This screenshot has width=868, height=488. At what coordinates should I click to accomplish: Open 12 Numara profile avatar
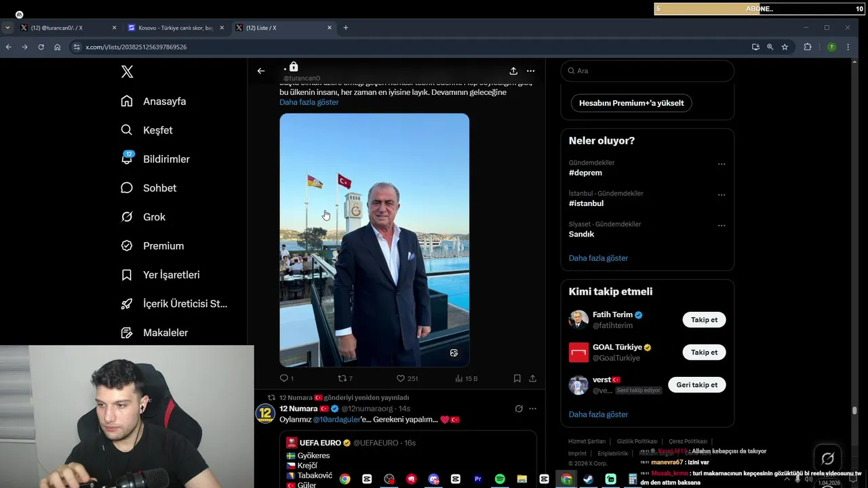pyautogui.click(x=265, y=413)
